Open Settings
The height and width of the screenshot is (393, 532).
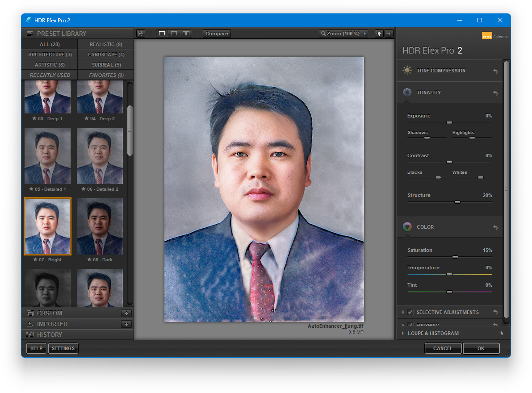(x=63, y=348)
